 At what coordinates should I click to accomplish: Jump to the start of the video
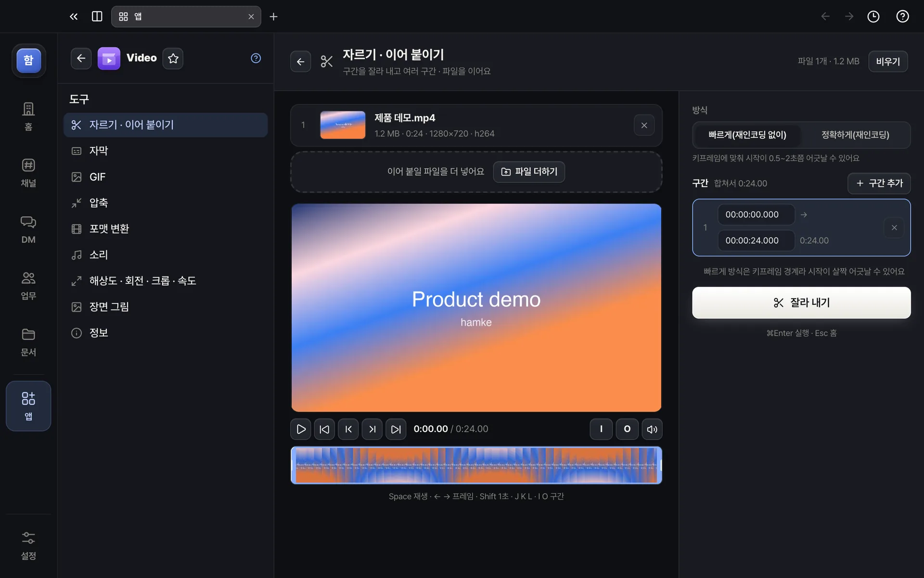click(x=324, y=429)
